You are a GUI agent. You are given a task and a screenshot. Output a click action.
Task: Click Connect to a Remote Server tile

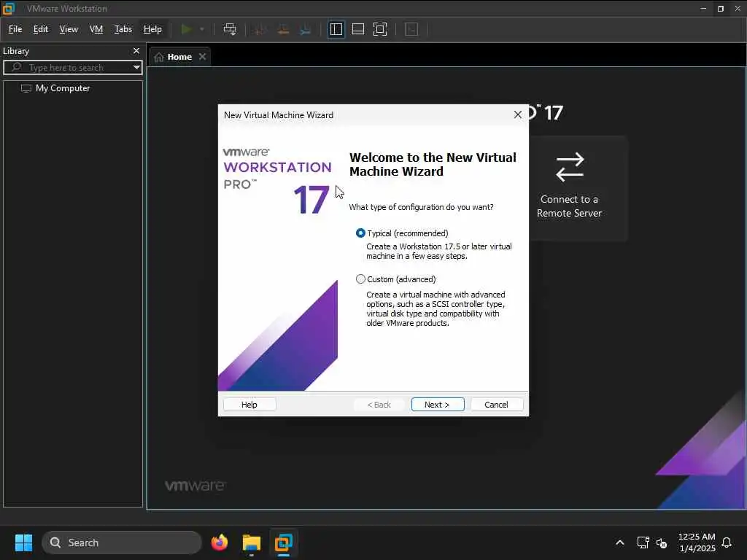point(569,188)
